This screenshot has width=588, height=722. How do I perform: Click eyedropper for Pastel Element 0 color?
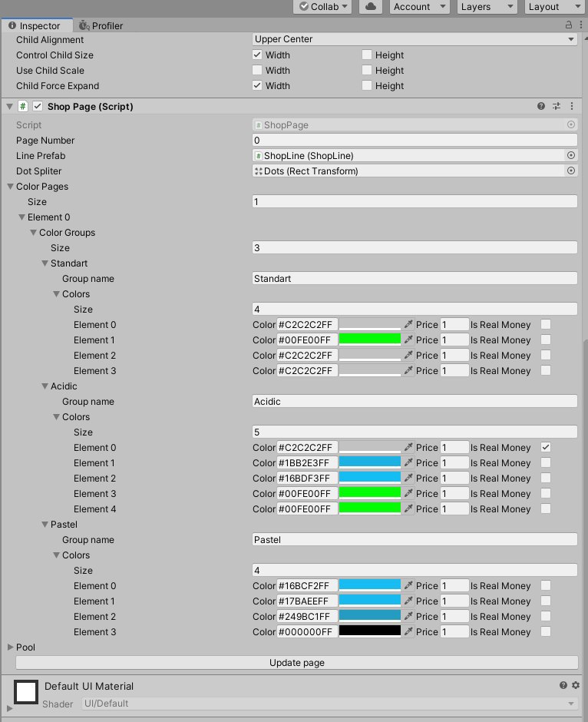408,585
